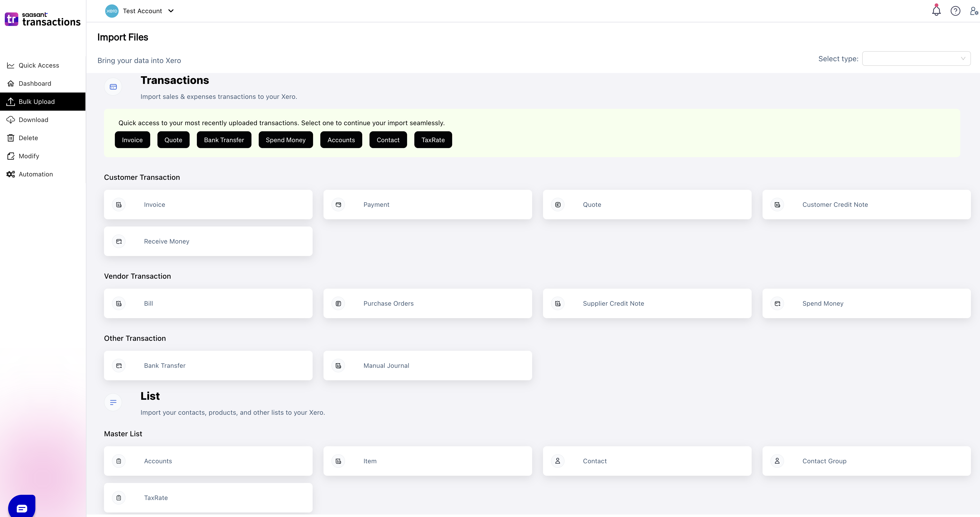Click the Bank Transfer quick access button

tap(224, 140)
